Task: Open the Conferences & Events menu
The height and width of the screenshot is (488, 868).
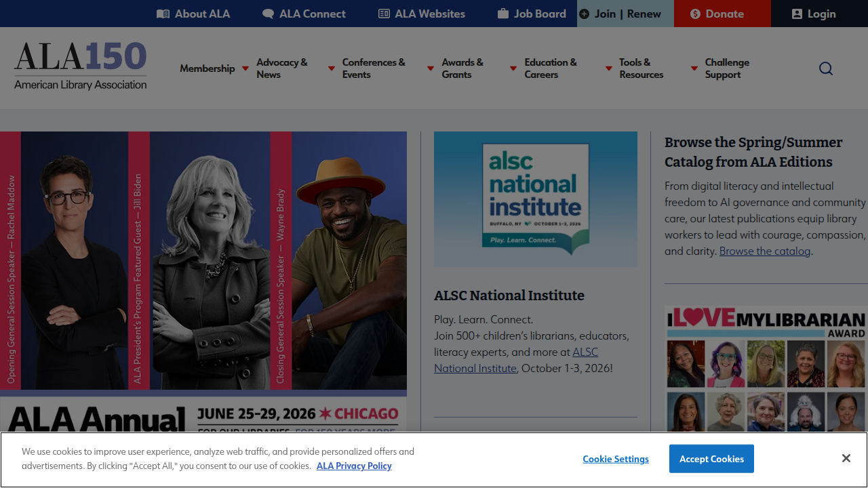Action: [x=374, y=68]
